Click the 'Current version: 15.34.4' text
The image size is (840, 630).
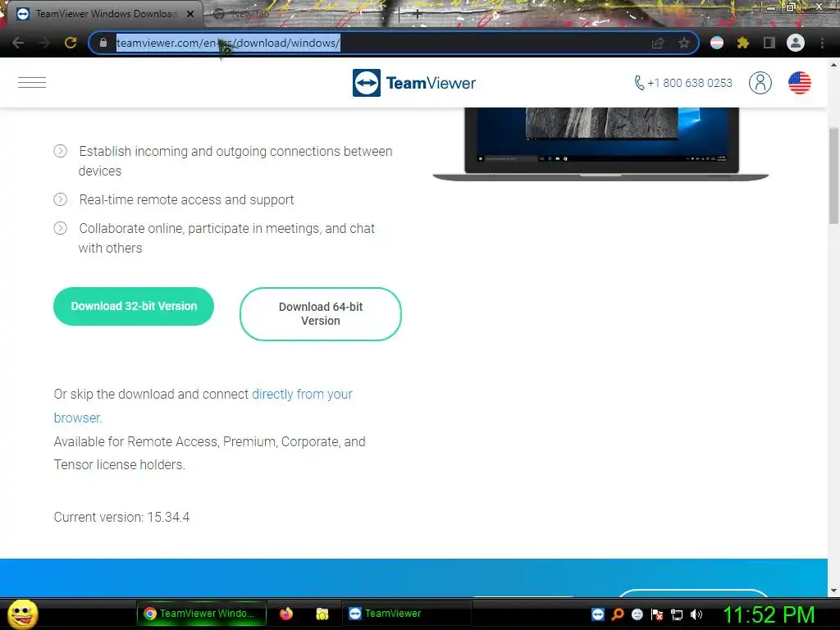[121, 517]
